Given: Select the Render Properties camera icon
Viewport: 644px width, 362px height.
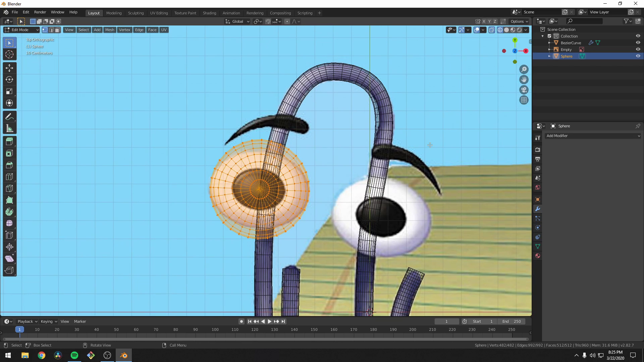Looking at the screenshot, I should pyautogui.click(x=537, y=150).
